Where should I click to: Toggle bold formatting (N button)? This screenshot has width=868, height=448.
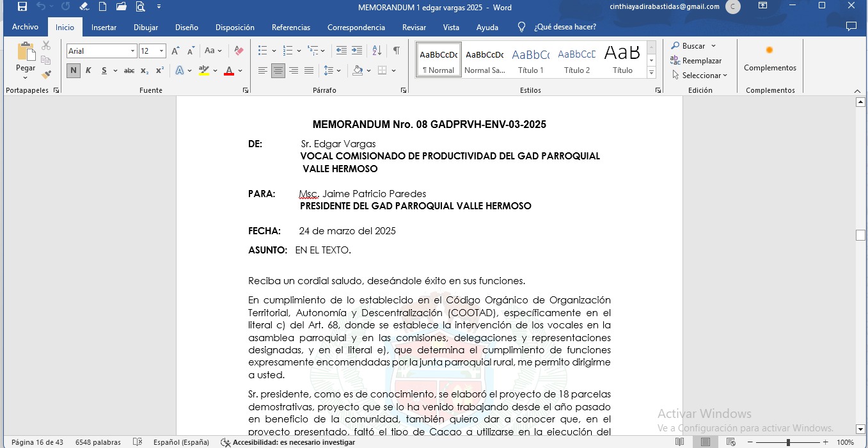(x=74, y=70)
